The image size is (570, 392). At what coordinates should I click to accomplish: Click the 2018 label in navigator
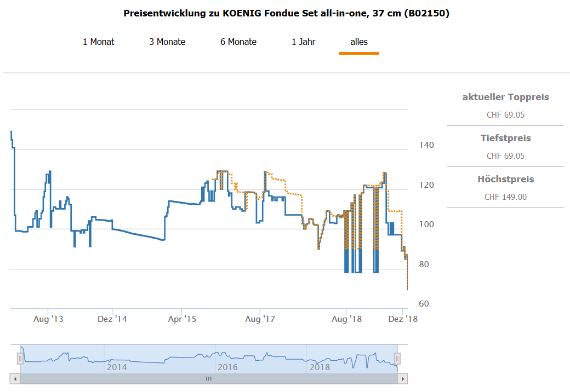point(320,367)
